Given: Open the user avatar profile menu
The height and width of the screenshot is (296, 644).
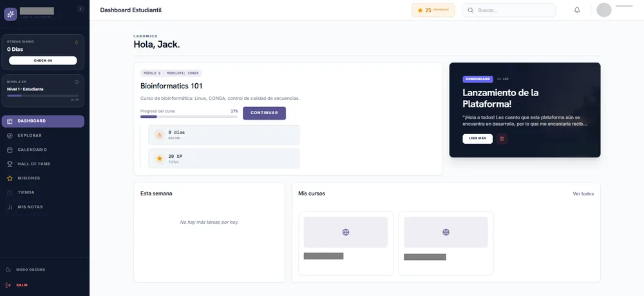Looking at the screenshot, I should [x=604, y=10].
